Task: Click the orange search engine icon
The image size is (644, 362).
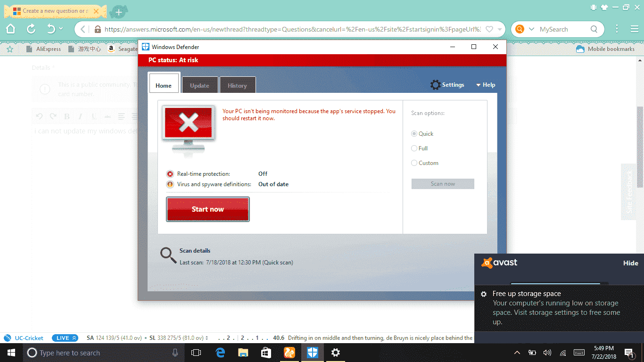Action: point(520,29)
